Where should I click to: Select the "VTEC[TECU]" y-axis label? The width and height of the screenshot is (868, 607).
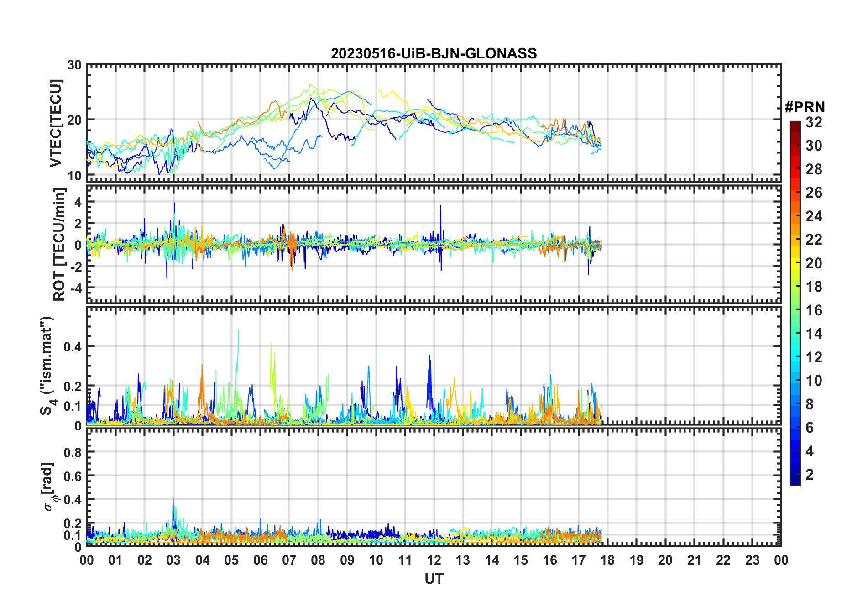tap(56, 123)
